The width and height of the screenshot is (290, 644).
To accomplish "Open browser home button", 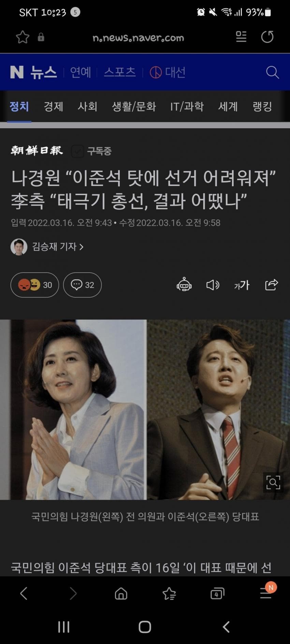I will (x=121, y=594).
